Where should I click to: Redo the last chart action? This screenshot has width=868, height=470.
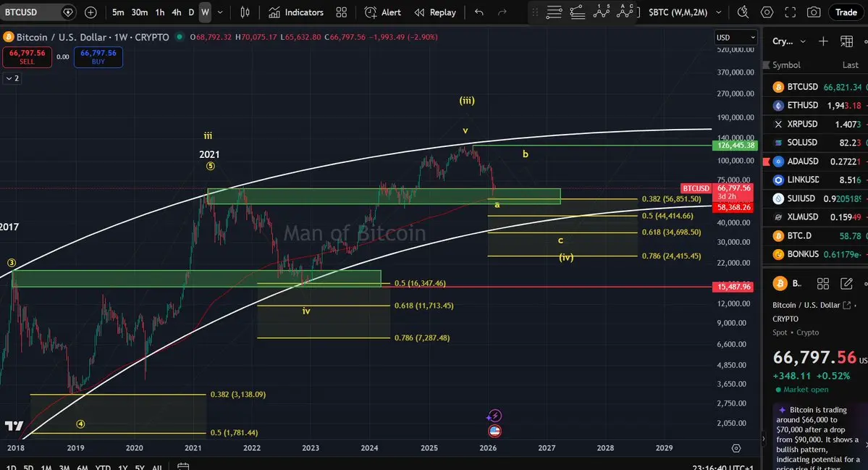502,12
